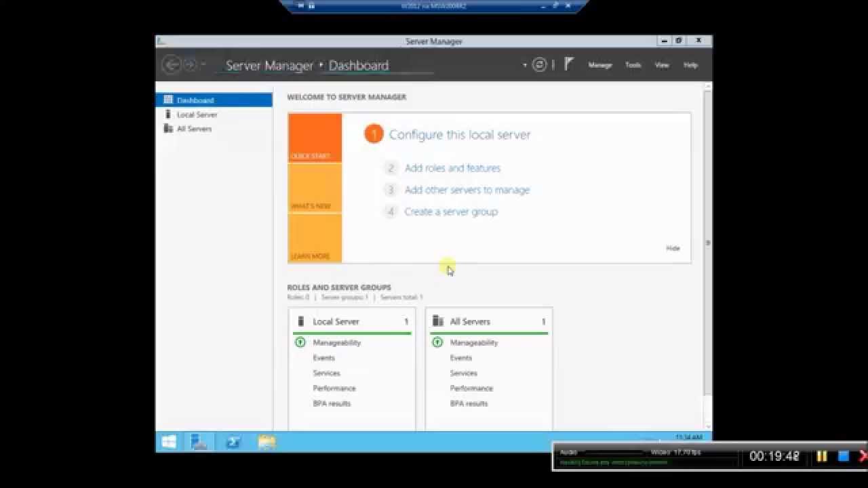Open the Help menu
The image size is (868, 488).
[x=690, y=65]
